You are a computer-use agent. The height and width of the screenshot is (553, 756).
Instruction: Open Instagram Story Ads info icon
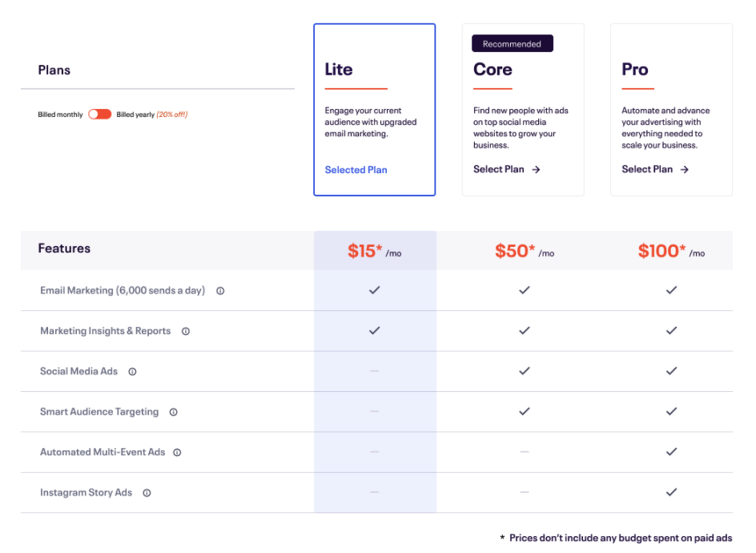coord(147,493)
